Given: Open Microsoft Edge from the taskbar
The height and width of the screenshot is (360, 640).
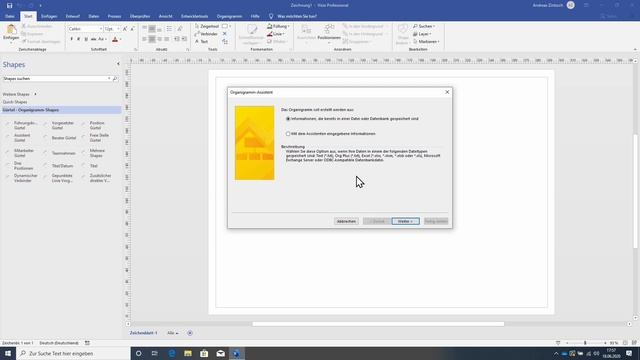Looking at the screenshot, I should [x=171, y=353].
